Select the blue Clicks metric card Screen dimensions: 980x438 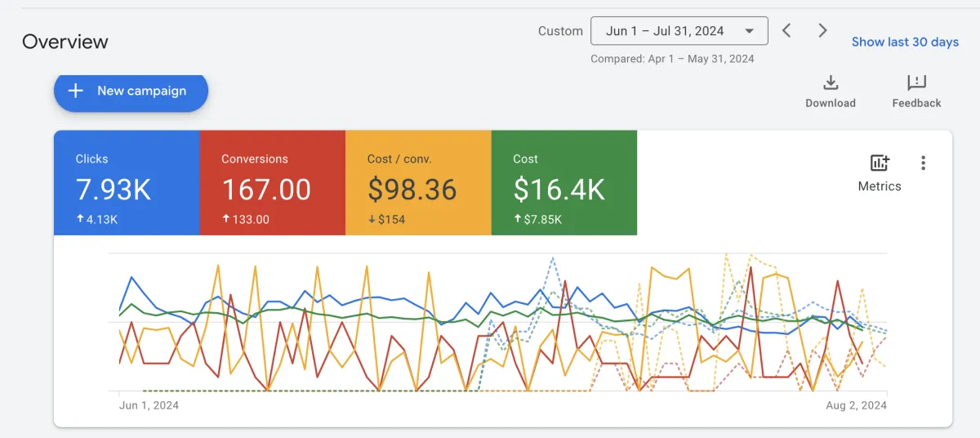click(x=127, y=182)
